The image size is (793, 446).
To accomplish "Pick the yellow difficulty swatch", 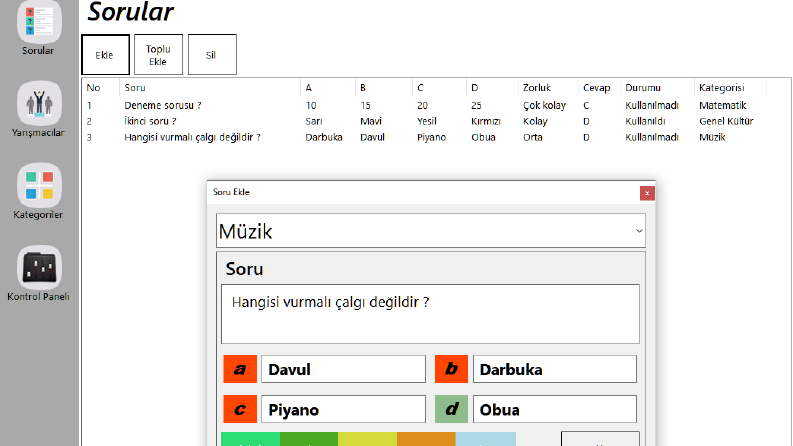I will (x=367, y=439).
